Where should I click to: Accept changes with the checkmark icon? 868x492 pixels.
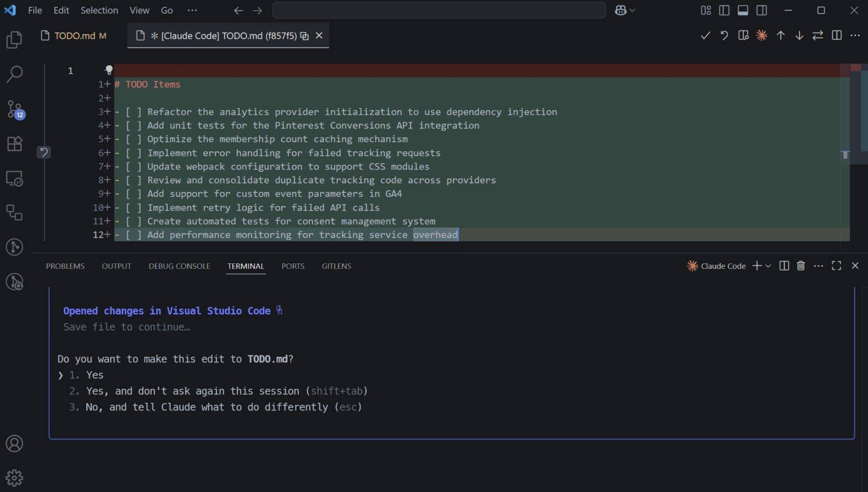pyautogui.click(x=705, y=35)
